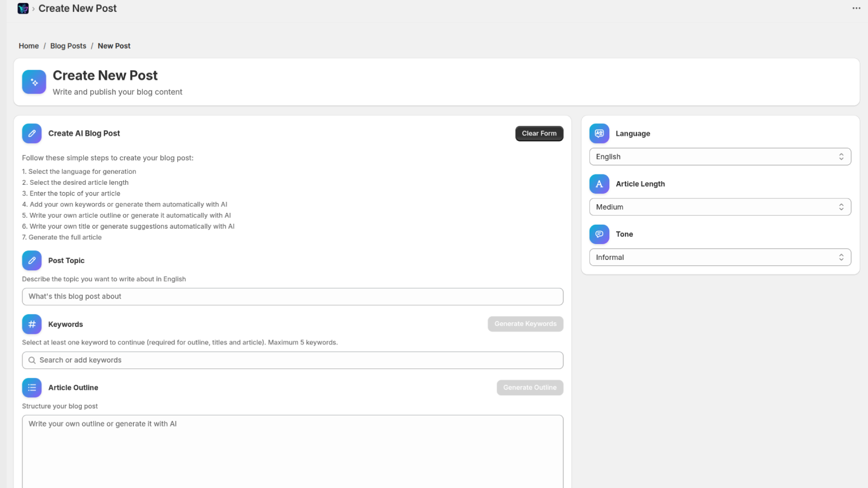868x488 pixels.
Task: Click the Article Length letter icon
Action: tap(599, 184)
